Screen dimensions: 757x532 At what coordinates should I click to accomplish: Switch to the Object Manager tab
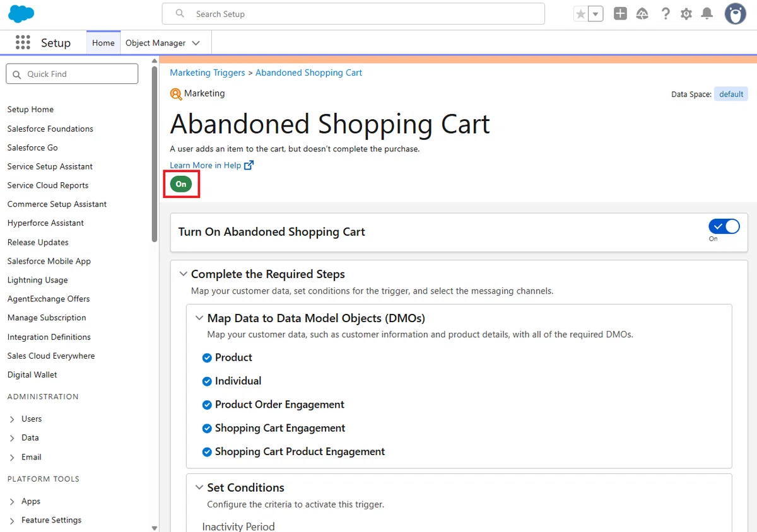point(156,43)
